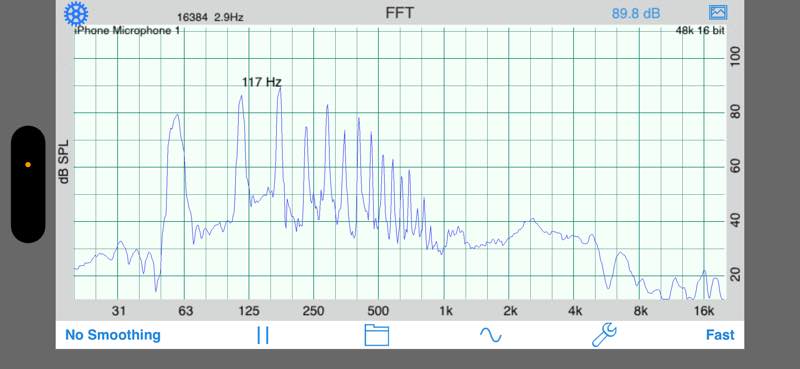Tap the 1k frequency axis label

pos(445,311)
